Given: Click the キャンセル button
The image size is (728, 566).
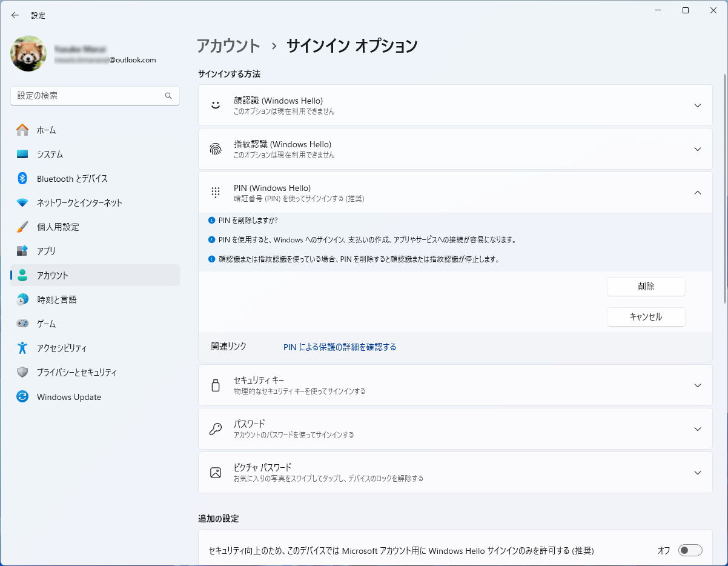Looking at the screenshot, I should pos(646,317).
